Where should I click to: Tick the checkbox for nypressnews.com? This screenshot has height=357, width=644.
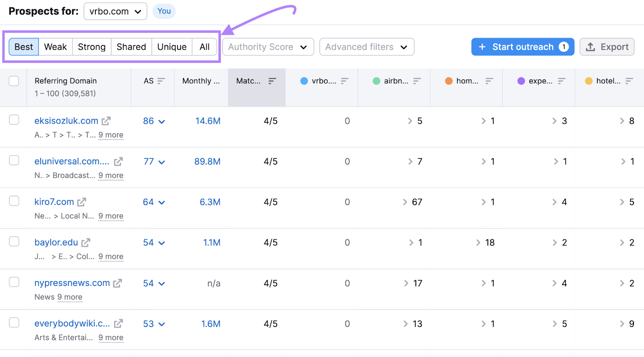point(14,282)
